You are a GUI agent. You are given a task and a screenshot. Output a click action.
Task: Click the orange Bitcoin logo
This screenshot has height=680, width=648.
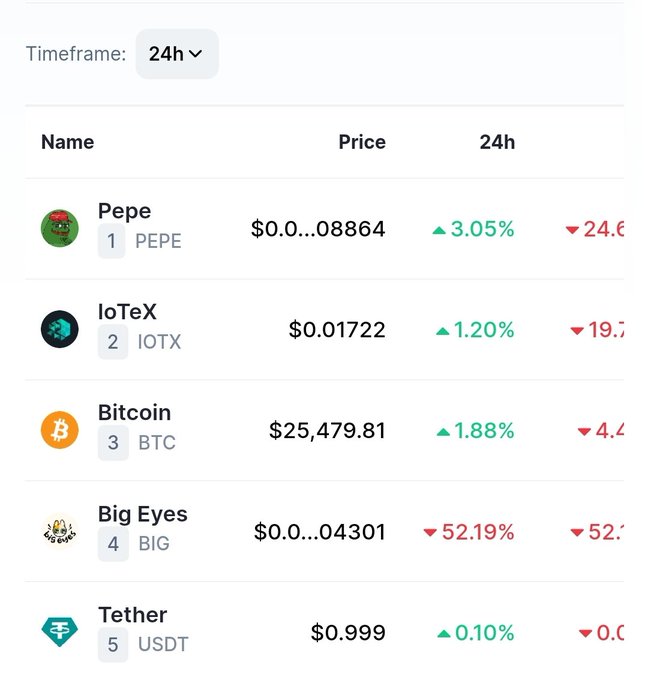60,430
